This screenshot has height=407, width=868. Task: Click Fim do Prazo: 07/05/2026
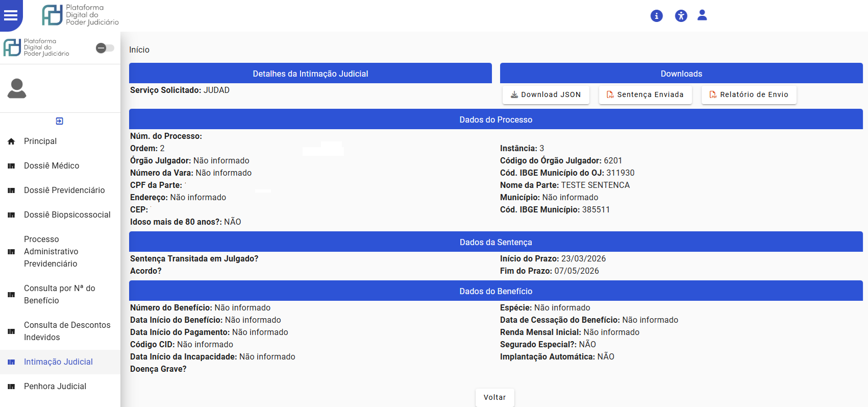pyautogui.click(x=550, y=271)
